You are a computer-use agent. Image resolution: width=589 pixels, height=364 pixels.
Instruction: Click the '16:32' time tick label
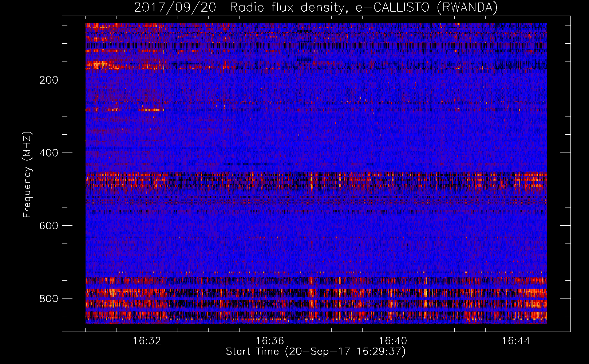(147, 341)
